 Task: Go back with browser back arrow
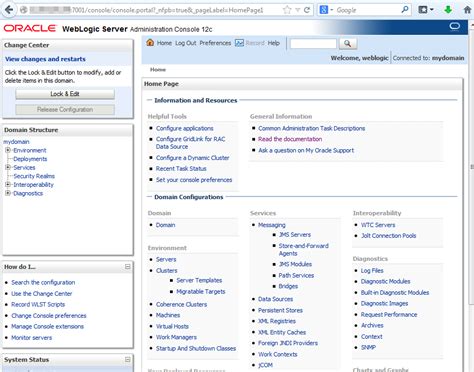(9, 10)
